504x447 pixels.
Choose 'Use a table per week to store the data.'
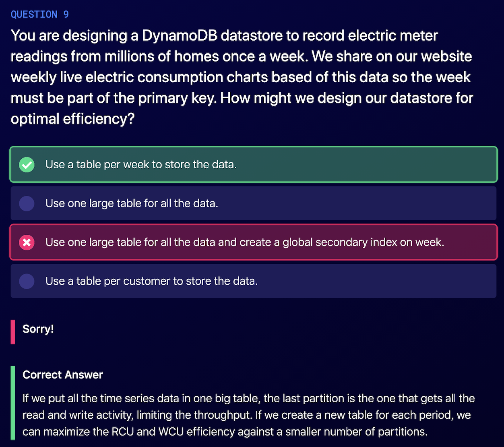click(141, 165)
